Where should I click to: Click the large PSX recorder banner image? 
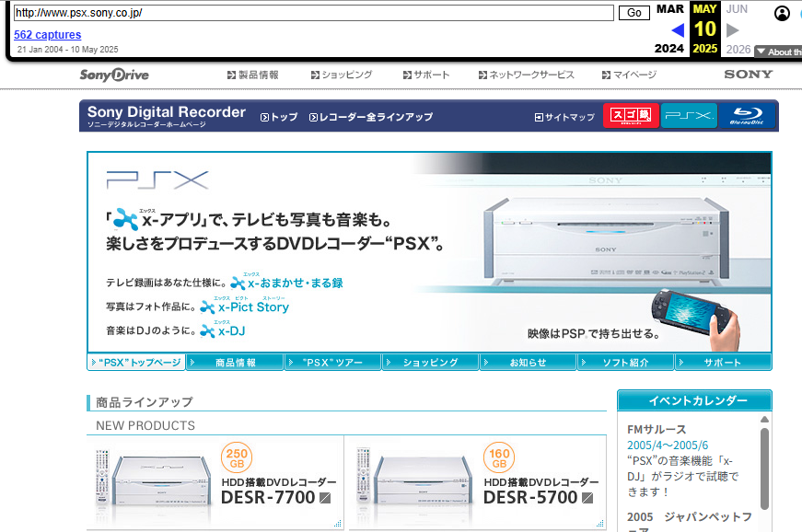point(606,242)
